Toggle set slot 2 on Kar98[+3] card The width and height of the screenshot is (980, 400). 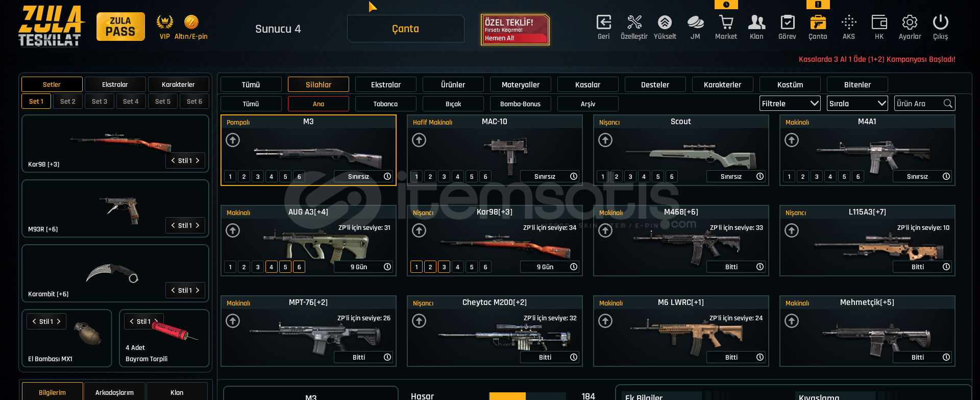pyautogui.click(x=430, y=267)
